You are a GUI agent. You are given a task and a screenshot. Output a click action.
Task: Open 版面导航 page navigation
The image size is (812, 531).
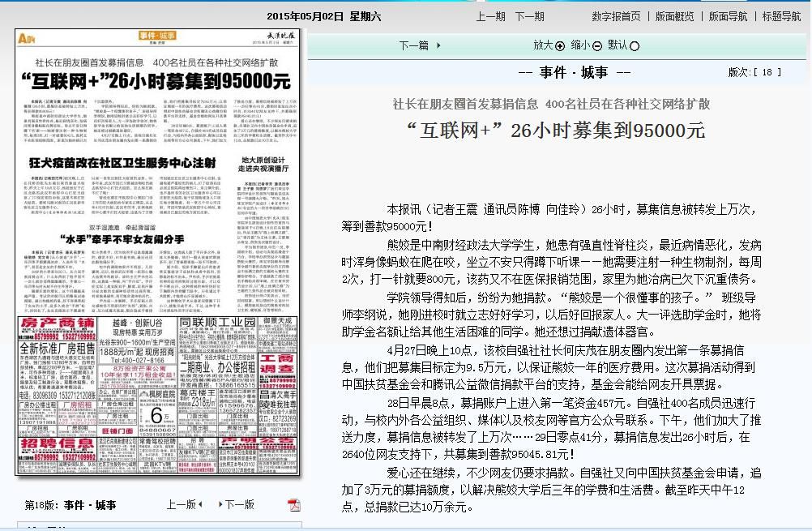(x=728, y=16)
